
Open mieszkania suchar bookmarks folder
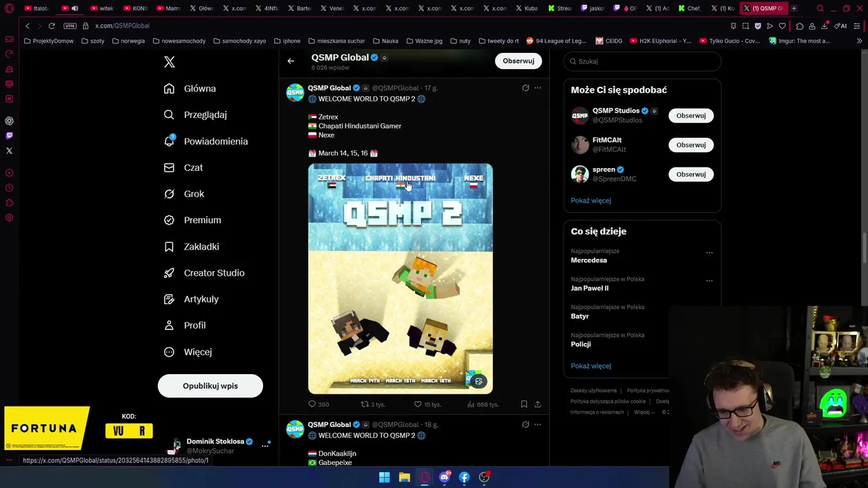[x=336, y=41]
